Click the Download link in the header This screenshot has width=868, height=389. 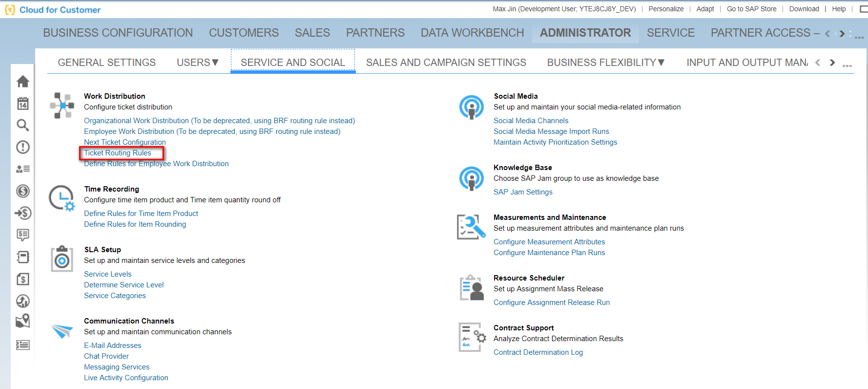(x=804, y=9)
